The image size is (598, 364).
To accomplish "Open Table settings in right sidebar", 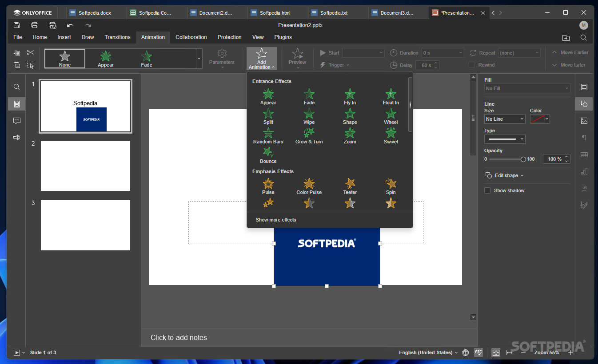I will click(584, 154).
